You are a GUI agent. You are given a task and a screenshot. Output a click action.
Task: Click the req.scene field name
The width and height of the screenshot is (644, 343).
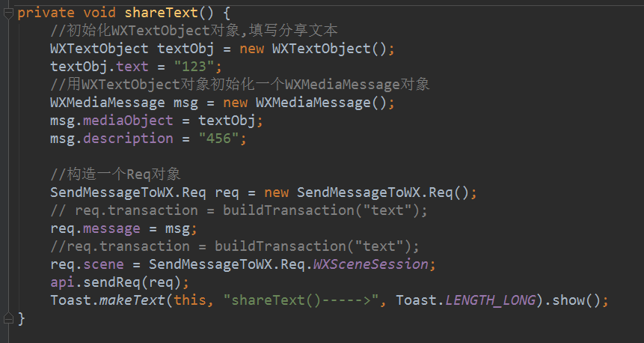(104, 264)
